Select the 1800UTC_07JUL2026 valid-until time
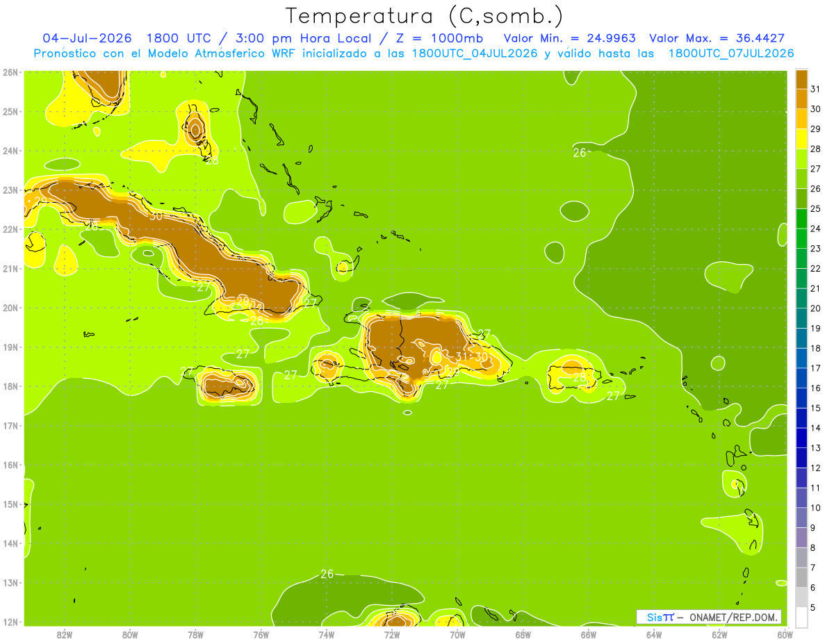 [731, 53]
